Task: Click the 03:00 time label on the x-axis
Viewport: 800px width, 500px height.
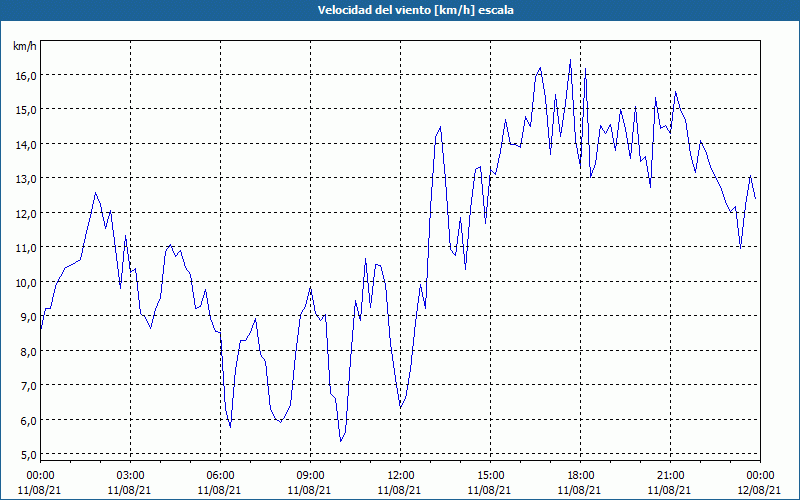Action: [x=130, y=476]
